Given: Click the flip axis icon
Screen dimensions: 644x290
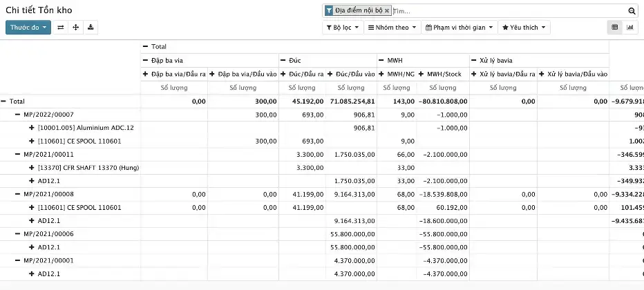Looking at the screenshot, I should [61, 28].
